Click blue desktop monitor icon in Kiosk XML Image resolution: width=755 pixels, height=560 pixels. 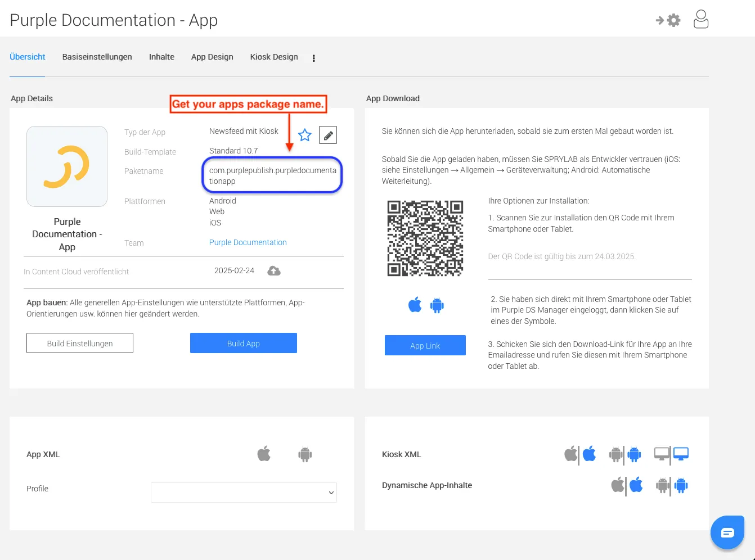(681, 454)
